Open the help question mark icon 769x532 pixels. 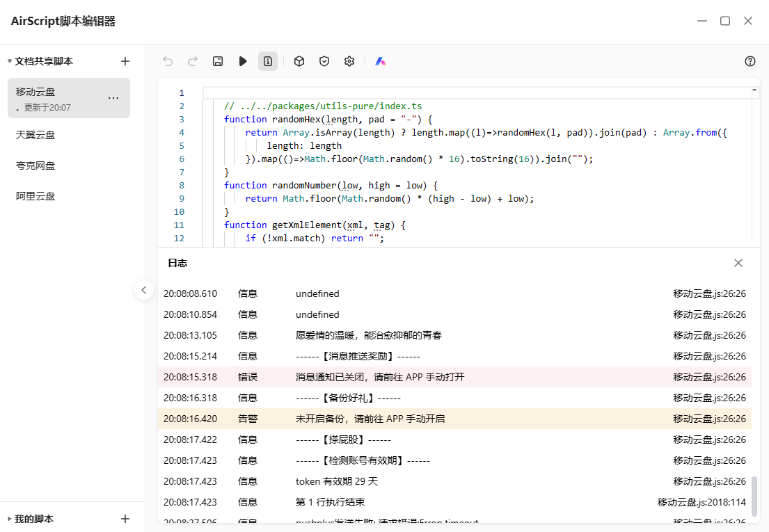tap(750, 61)
